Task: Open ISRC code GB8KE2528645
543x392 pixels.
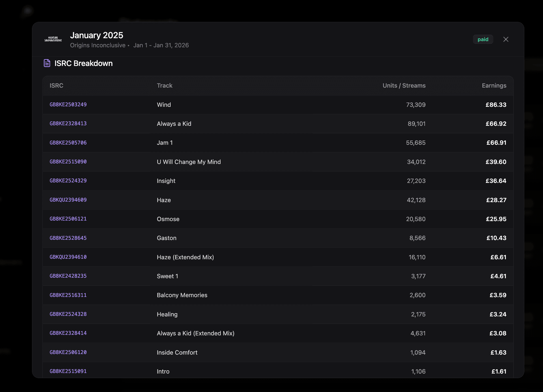Action: [x=68, y=238]
